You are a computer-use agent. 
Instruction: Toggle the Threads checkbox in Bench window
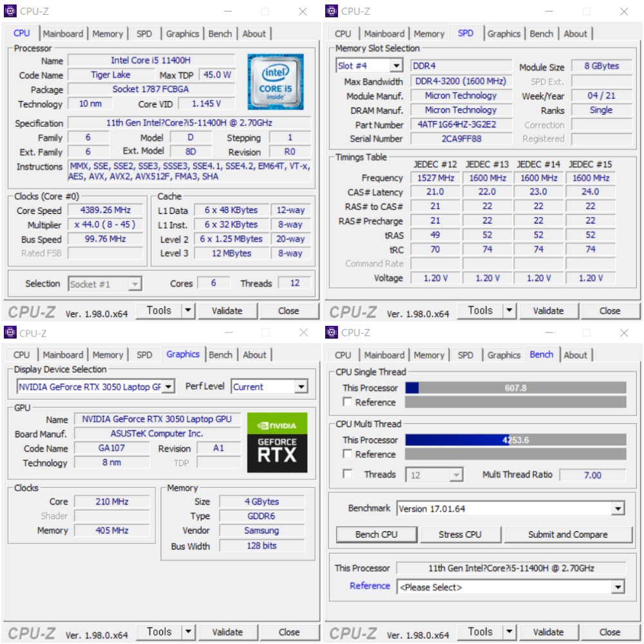click(x=348, y=474)
